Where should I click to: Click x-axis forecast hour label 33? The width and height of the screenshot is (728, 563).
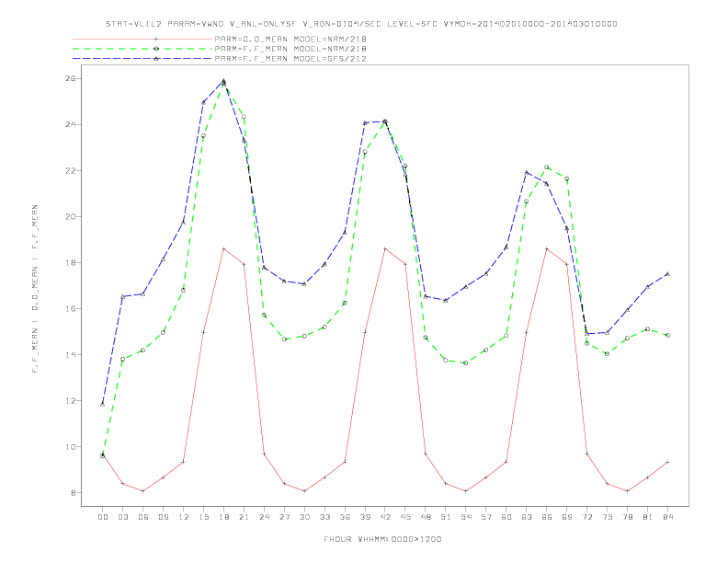(x=324, y=517)
